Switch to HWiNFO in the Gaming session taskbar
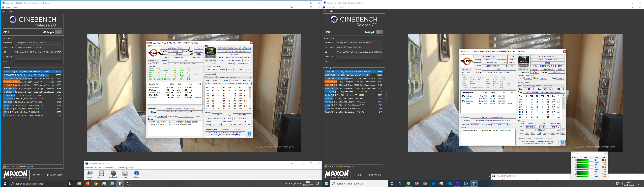The height and width of the screenshot is (187, 644). [x=120, y=184]
